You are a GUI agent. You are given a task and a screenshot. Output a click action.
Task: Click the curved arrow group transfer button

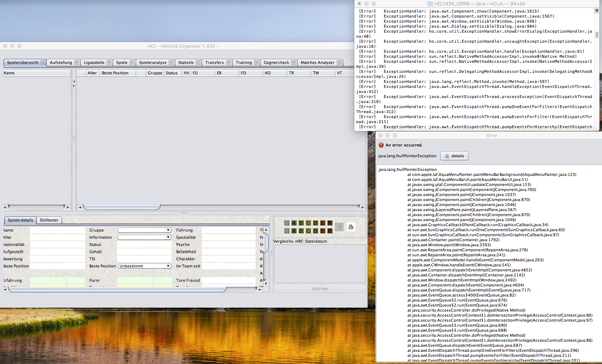pos(339,227)
